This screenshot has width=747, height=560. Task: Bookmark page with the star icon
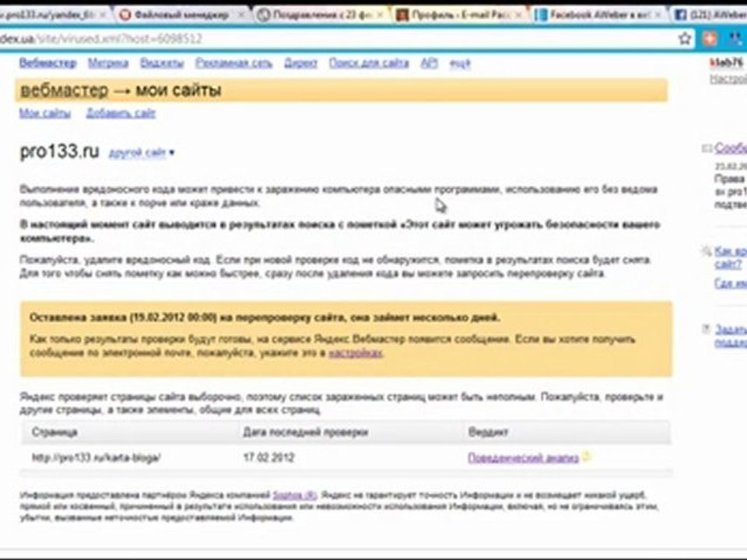(x=685, y=39)
